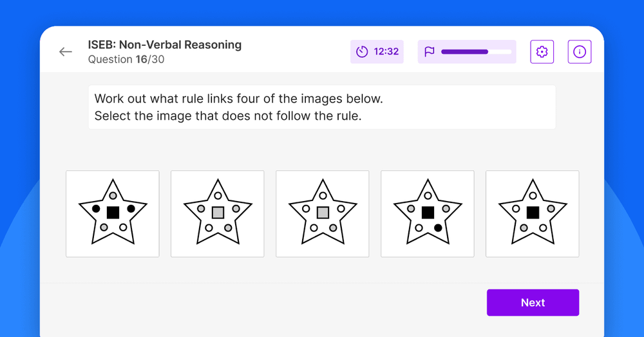This screenshot has width=644, height=337.
Task: Select the fourth star with one black dot
Action: point(428,214)
